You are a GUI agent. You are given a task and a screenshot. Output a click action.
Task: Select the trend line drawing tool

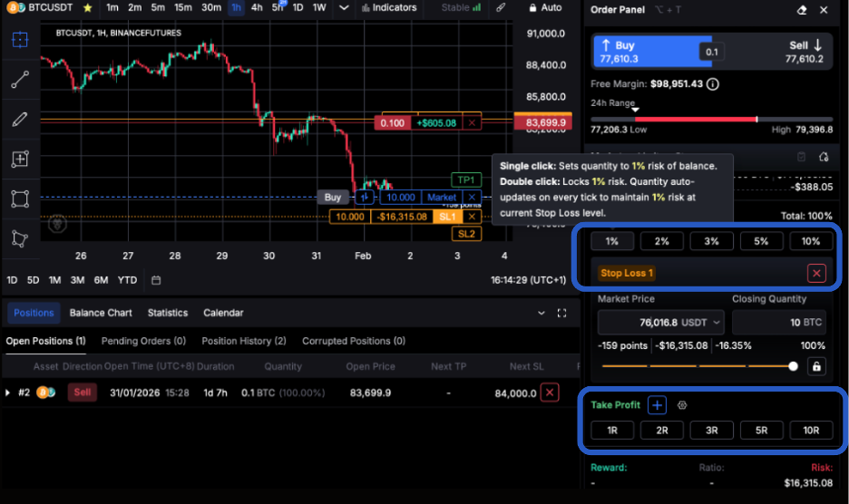point(20,80)
